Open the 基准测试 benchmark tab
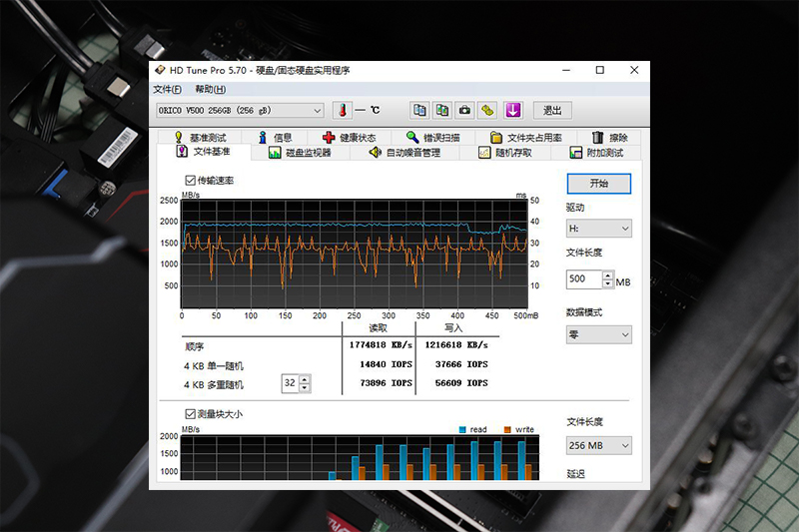 201,138
